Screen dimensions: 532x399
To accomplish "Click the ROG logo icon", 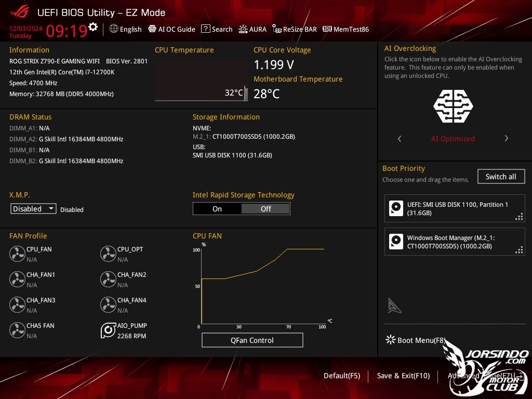I will click(19, 12).
